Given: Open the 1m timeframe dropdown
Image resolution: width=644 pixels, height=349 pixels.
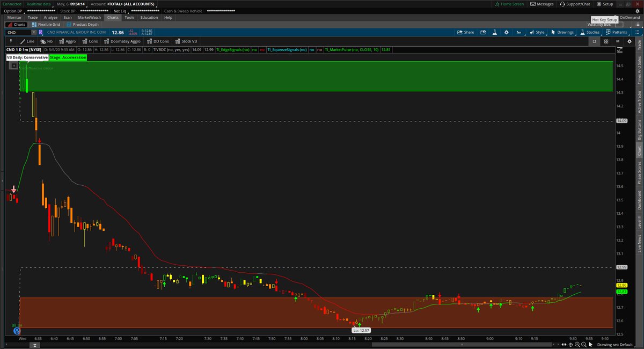Looking at the screenshot, I should (518, 32).
